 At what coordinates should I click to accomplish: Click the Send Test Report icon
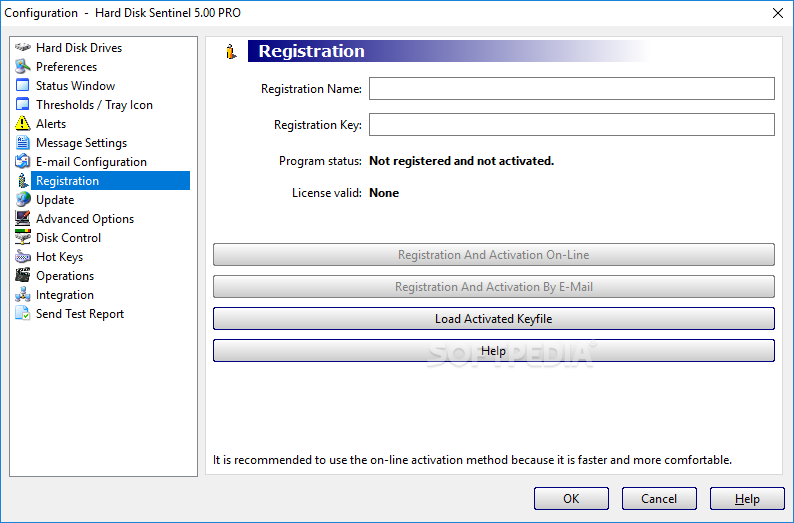[x=23, y=313]
